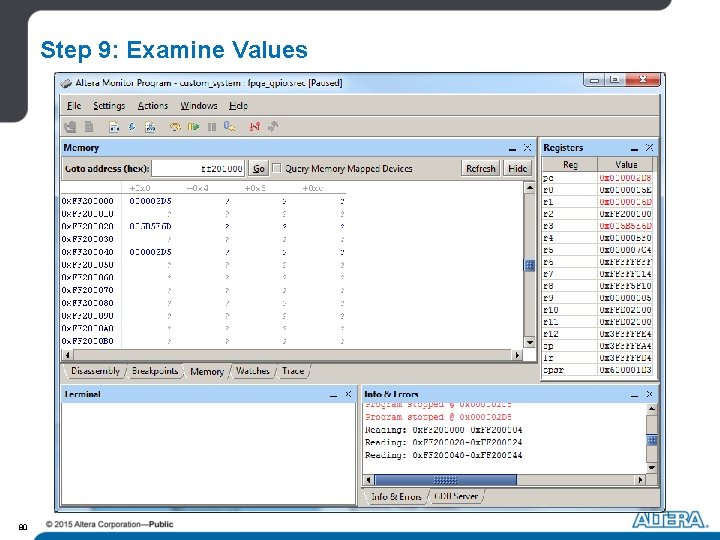Viewport: 720px width, 540px height.
Task: Switch to the Disassembly tab
Action: [x=95, y=371]
